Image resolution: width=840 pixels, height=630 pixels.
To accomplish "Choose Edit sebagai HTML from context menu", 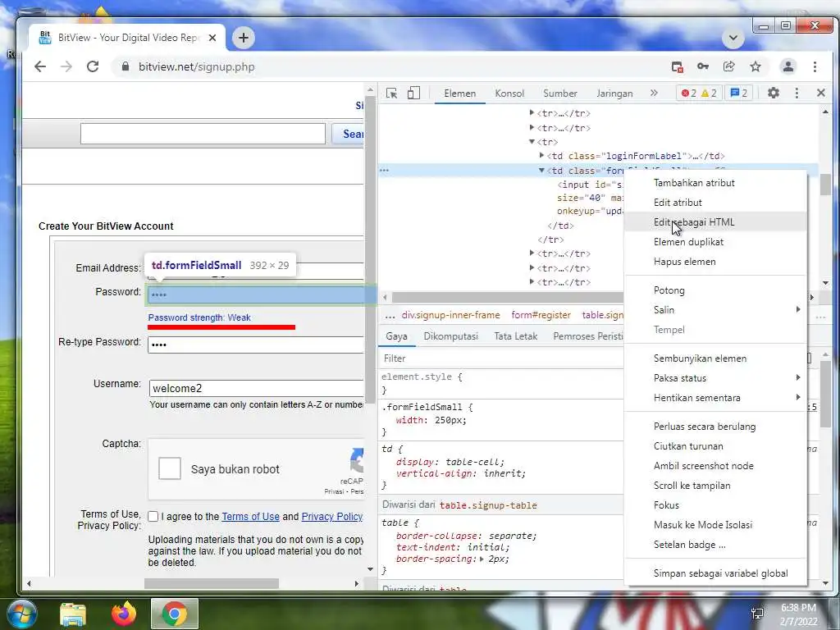I will [715, 221].
